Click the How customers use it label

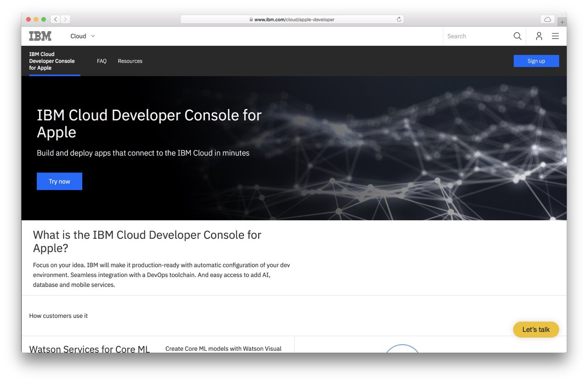click(58, 316)
